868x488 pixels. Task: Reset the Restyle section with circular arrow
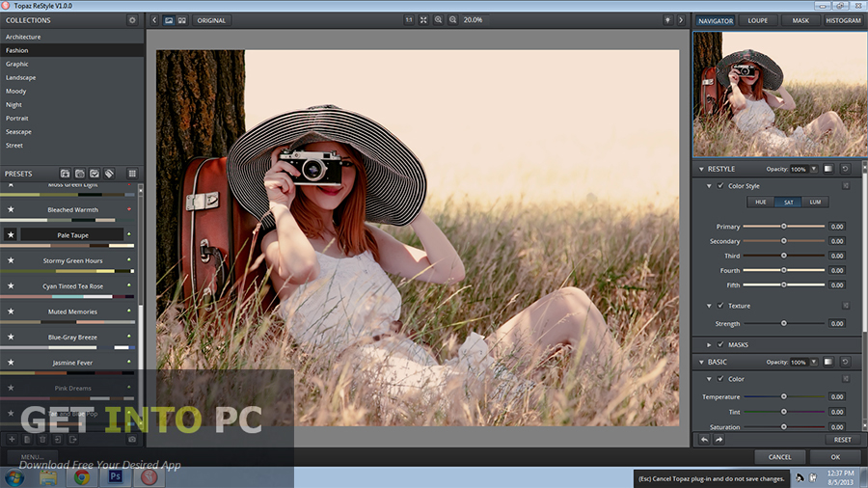pyautogui.click(x=845, y=169)
